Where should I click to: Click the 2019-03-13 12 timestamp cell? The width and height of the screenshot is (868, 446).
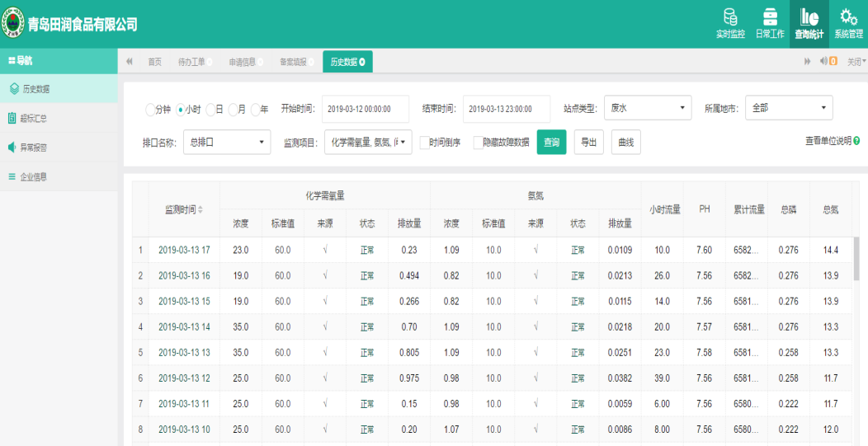184,378
